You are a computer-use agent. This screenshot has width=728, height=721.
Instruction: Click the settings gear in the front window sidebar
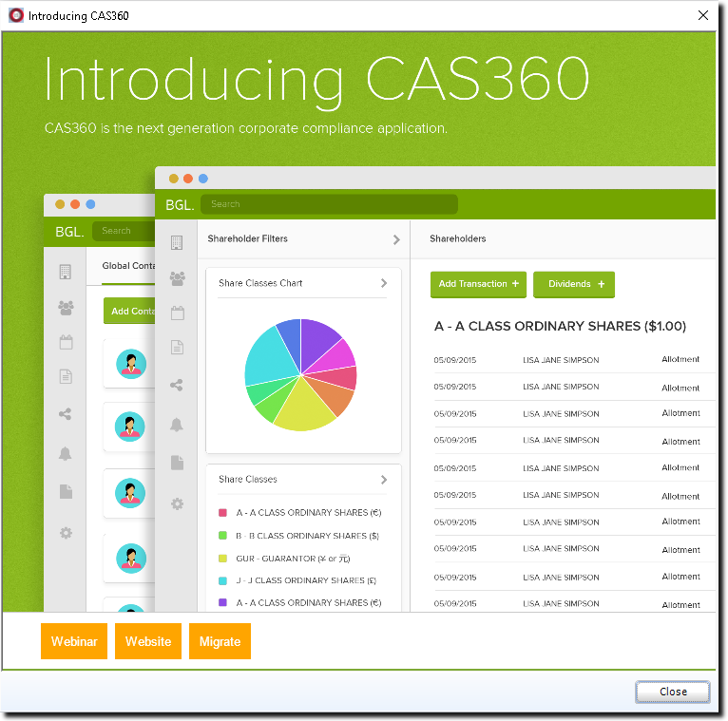pos(177,503)
